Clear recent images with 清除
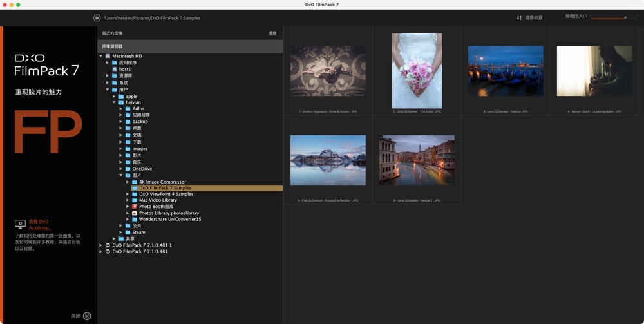This screenshot has height=324, width=644. (272, 33)
